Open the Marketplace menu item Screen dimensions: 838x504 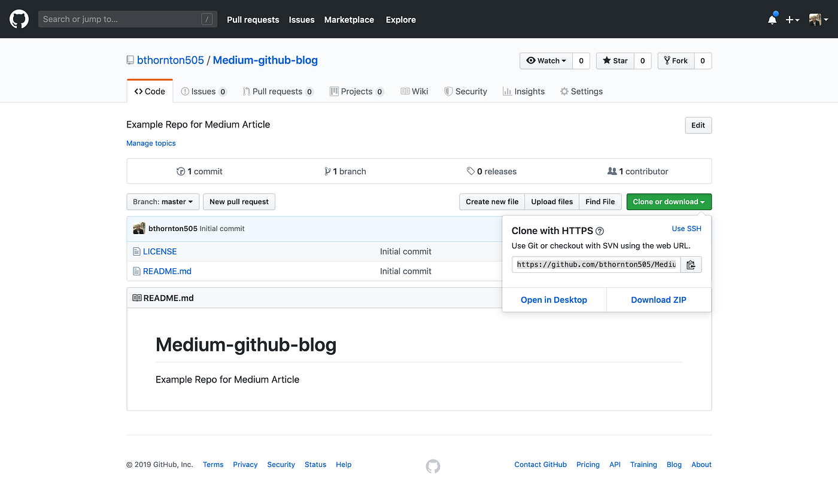coord(349,19)
